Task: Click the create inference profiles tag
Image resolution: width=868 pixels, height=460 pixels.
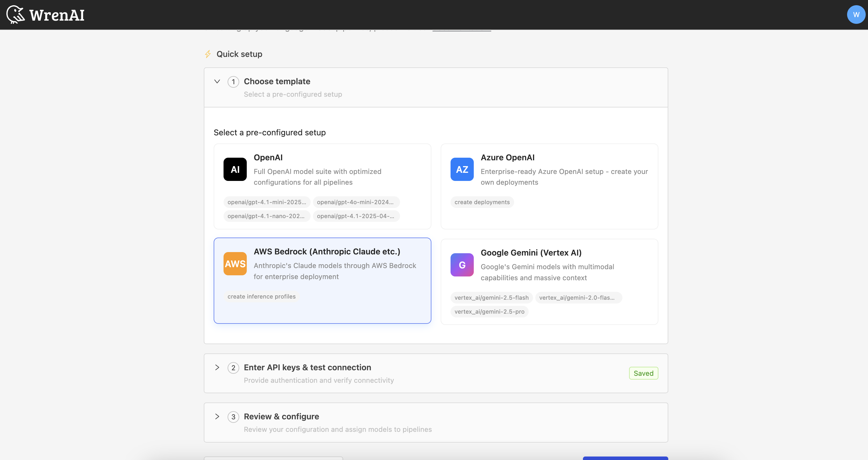Action: [261, 296]
